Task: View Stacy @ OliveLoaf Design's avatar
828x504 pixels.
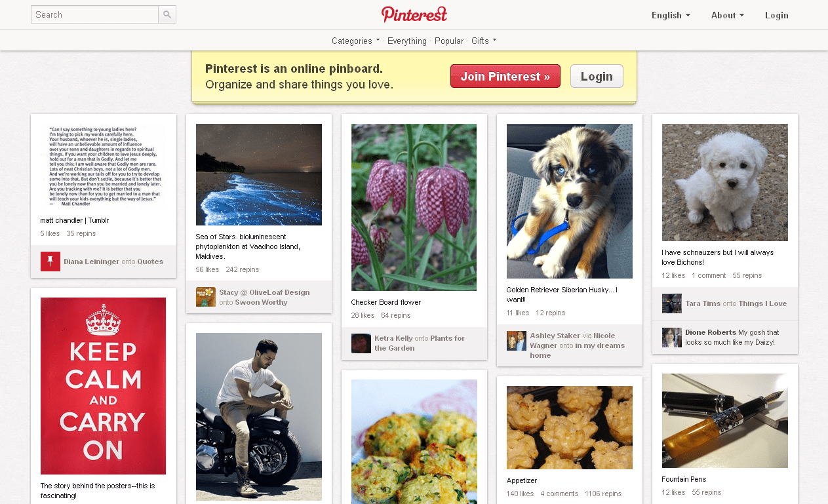Action: (206, 297)
